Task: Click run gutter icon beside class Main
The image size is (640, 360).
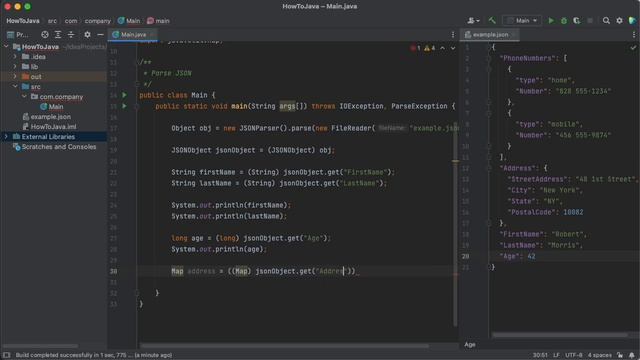Action: [124, 95]
